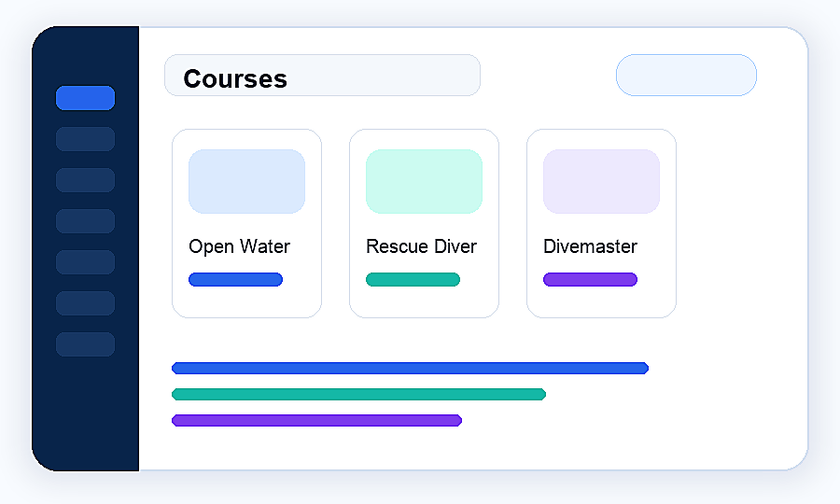Click the purple Divemaster progress pill
840x504 pixels.
591,280
